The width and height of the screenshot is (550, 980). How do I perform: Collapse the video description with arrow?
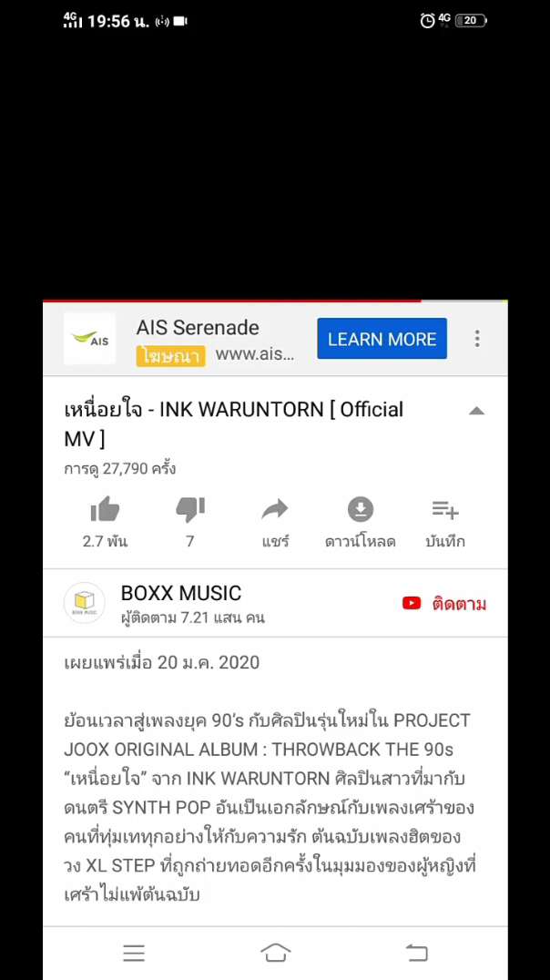(476, 411)
